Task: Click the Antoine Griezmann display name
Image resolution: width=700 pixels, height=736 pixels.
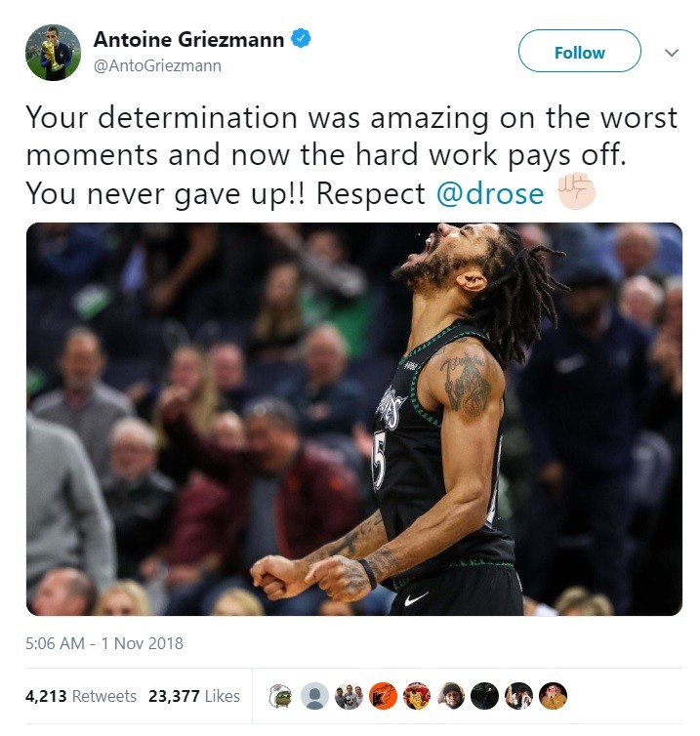Action: (x=188, y=39)
